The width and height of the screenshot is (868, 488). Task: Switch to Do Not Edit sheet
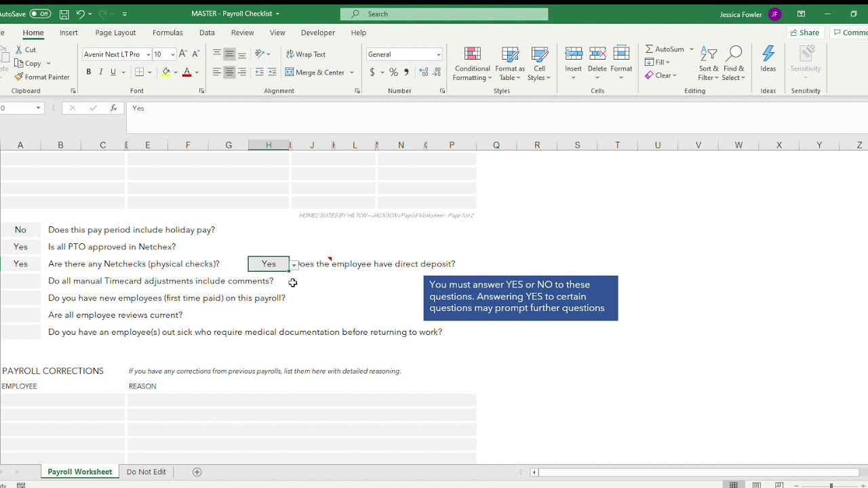tap(146, 472)
